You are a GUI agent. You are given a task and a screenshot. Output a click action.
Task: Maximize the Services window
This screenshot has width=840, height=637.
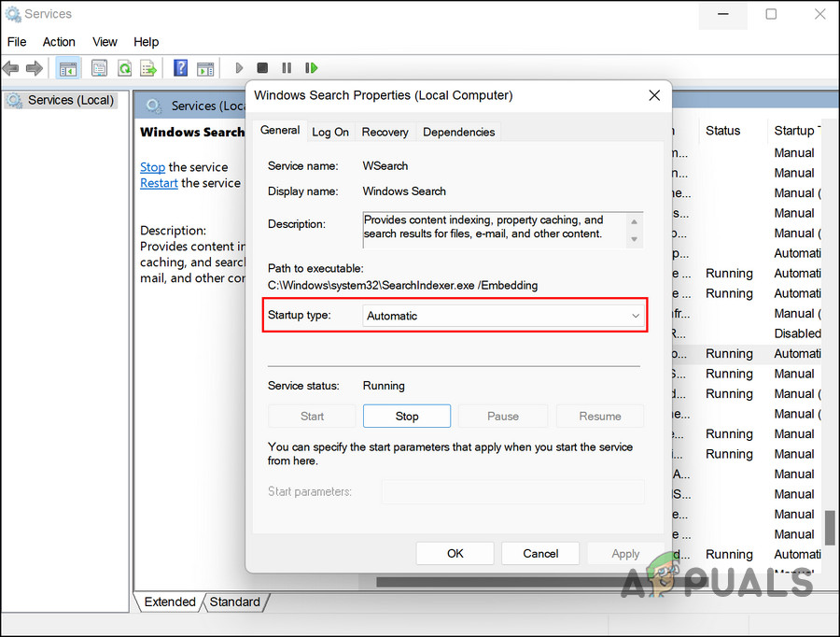[771, 14]
